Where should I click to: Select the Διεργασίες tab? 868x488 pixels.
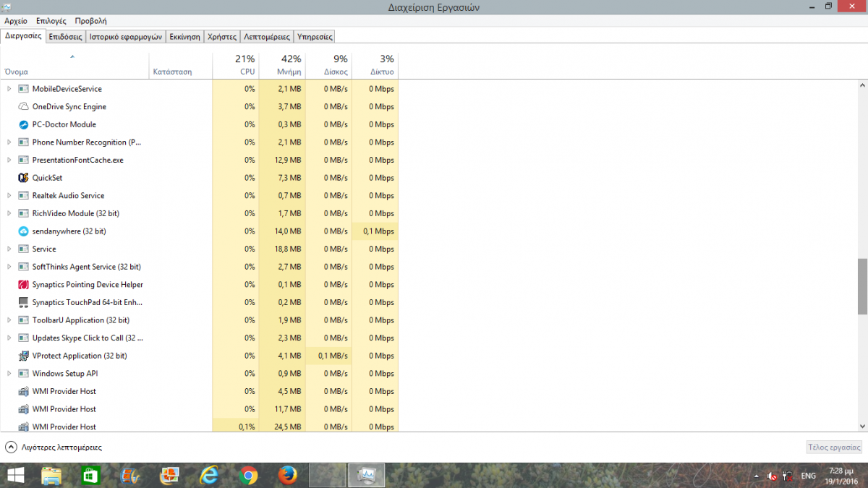23,35
